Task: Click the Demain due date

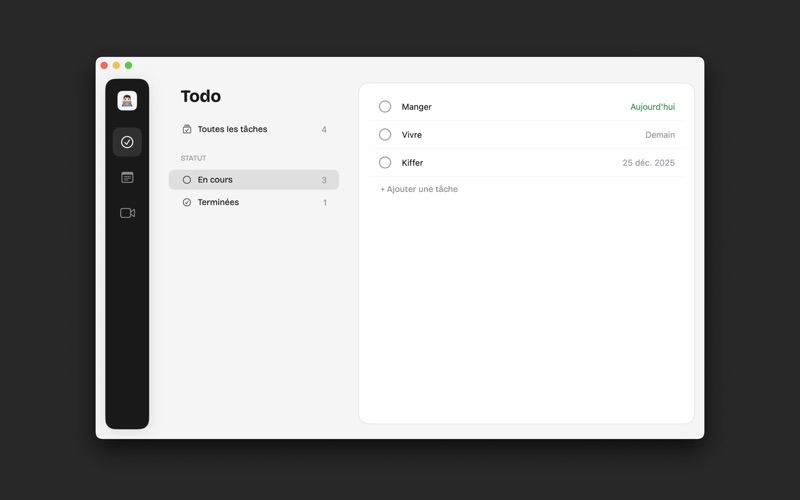Action: [x=660, y=135]
